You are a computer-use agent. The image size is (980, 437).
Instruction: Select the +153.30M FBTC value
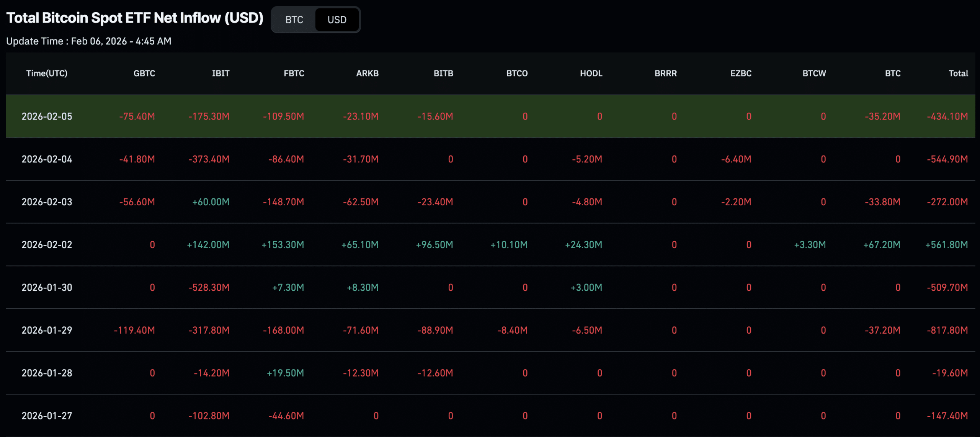pos(283,245)
